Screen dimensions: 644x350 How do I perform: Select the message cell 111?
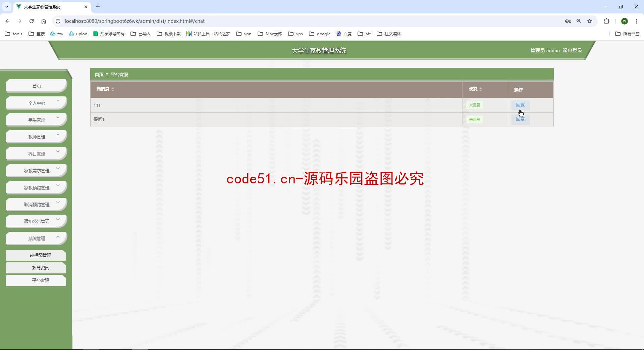(276, 105)
